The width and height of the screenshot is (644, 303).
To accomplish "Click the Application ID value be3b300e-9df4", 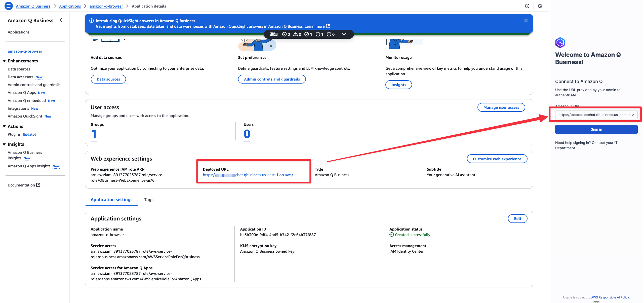I will click(278, 235).
